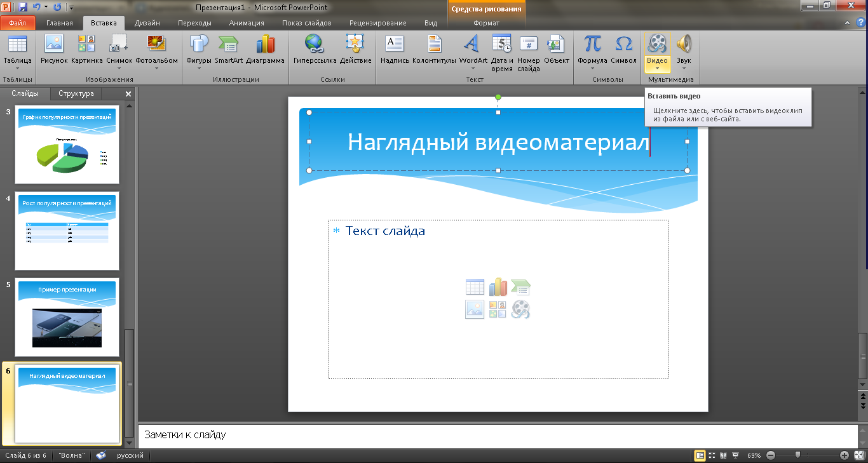Image resolution: width=868 pixels, height=463 pixels.
Task: Click the insert table icon in slide placeholder
Action: (x=475, y=287)
